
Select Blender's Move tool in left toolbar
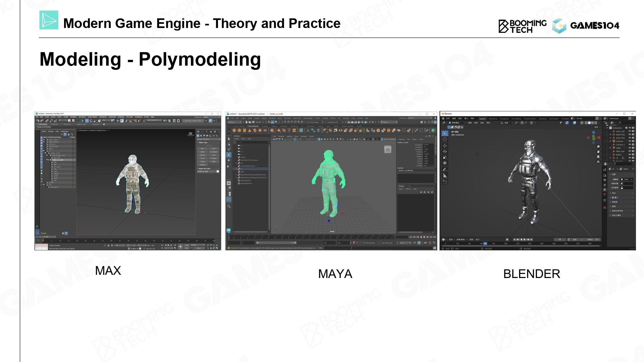click(445, 145)
